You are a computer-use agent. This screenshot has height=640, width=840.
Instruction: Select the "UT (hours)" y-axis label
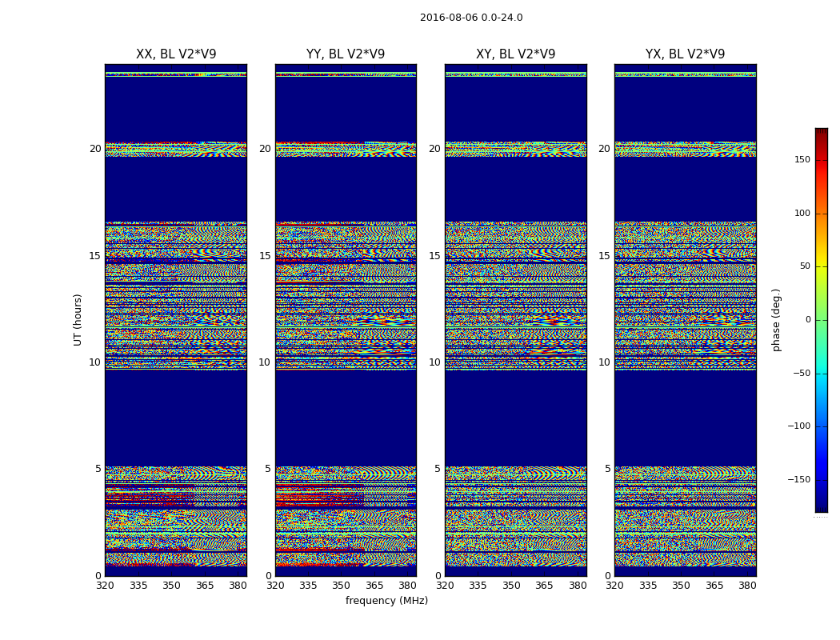click(x=78, y=320)
